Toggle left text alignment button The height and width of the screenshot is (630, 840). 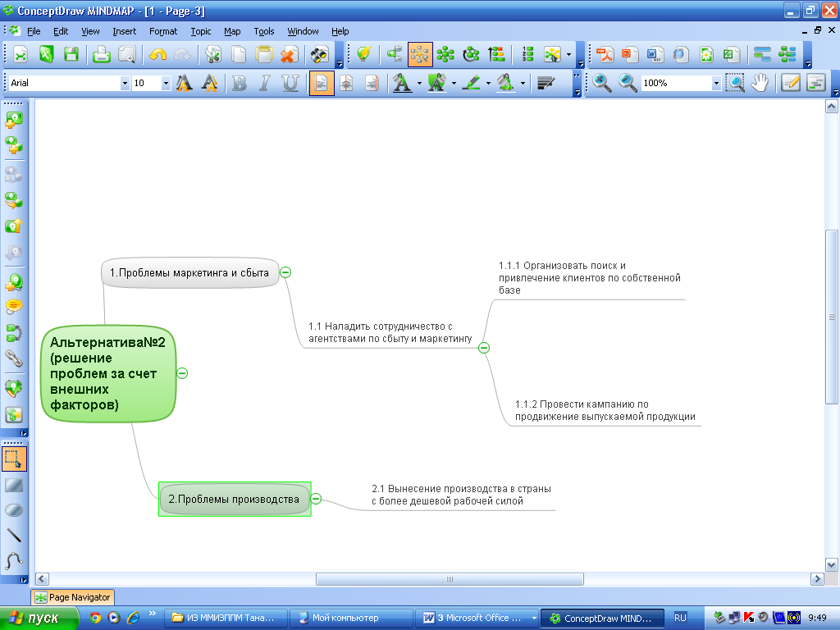(322, 83)
